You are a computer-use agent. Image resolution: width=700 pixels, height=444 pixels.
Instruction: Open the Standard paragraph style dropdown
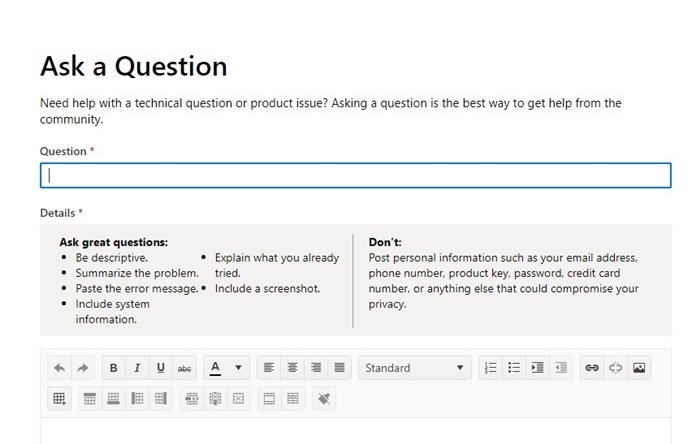pyautogui.click(x=415, y=368)
